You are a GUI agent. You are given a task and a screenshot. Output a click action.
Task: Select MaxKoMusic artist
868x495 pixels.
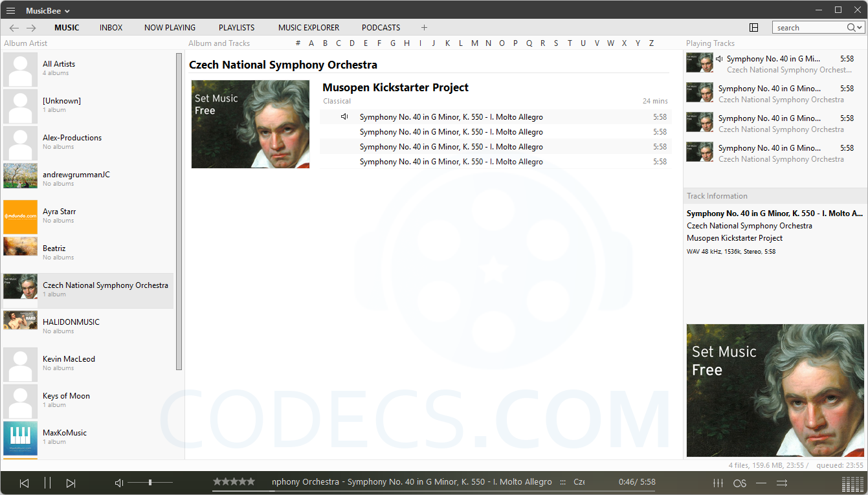(88, 437)
